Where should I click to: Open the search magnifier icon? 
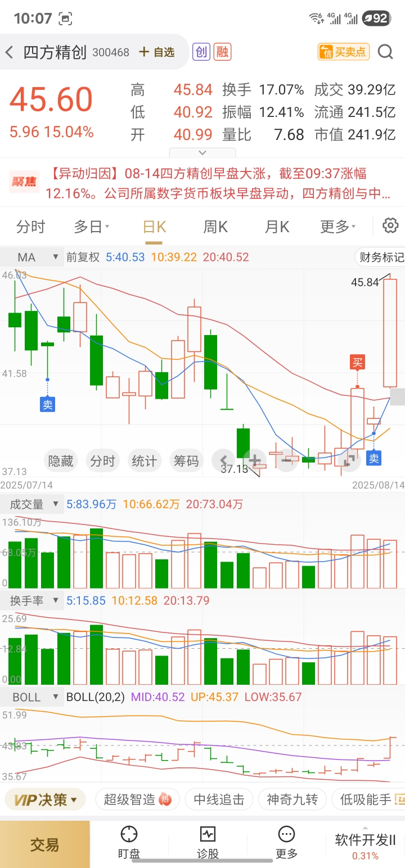pyautogui.click(x=385, y=52)
